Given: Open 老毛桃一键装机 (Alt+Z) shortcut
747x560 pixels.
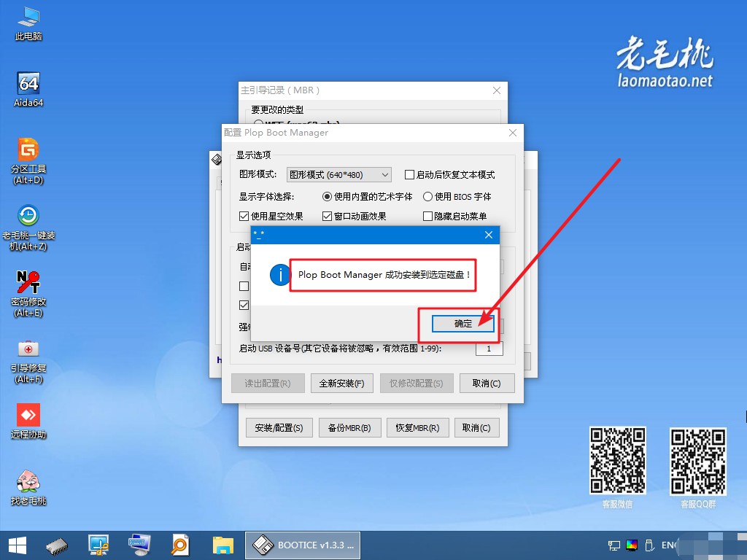Looking at the screenshot, I should [x=28, y=227].
